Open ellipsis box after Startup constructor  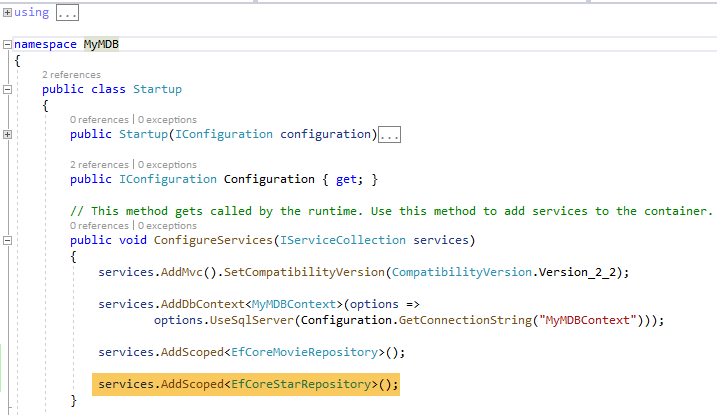click(390, 135)
